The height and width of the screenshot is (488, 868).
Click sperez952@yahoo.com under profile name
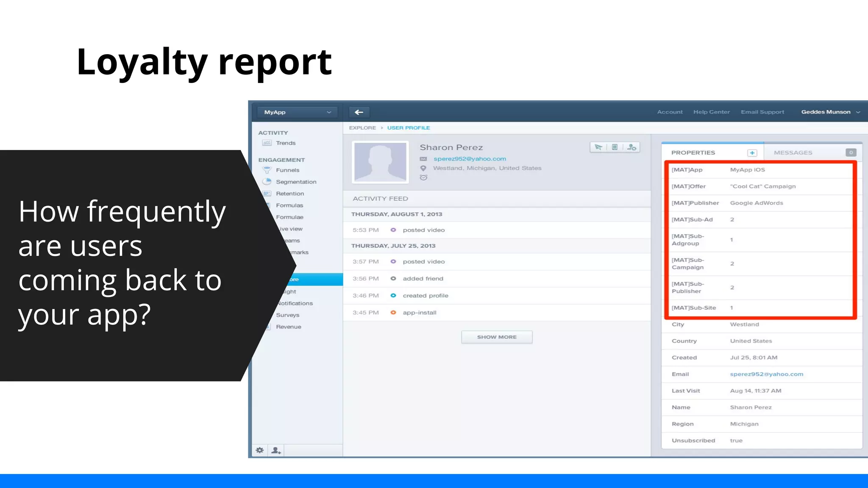pos(470,159)
